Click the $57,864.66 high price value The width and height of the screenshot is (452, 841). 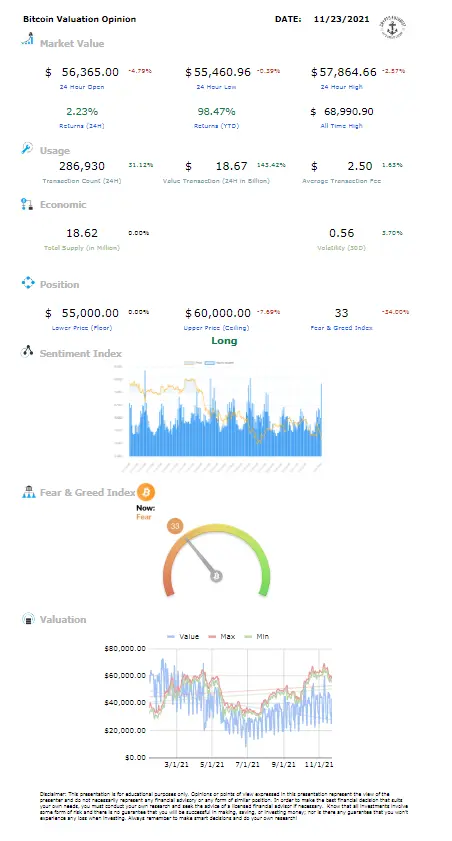(344, 72)
